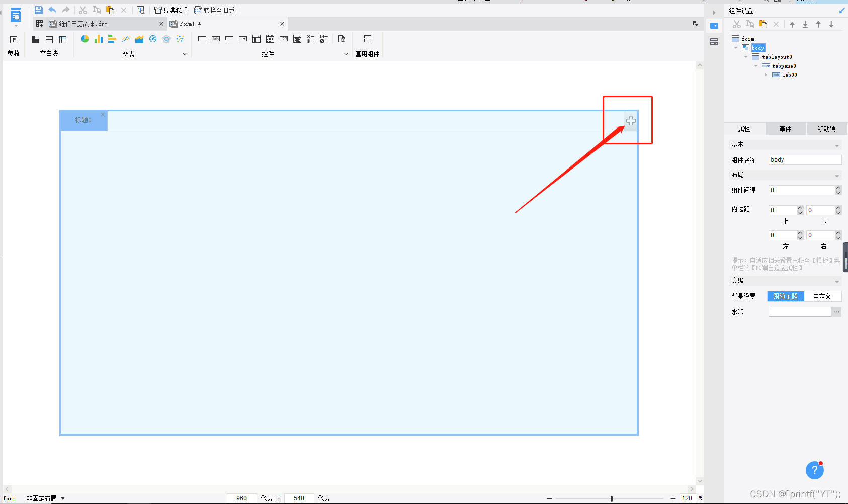
Task: Expand the 图表 chart list dropdown
Action: coord(185,54)
